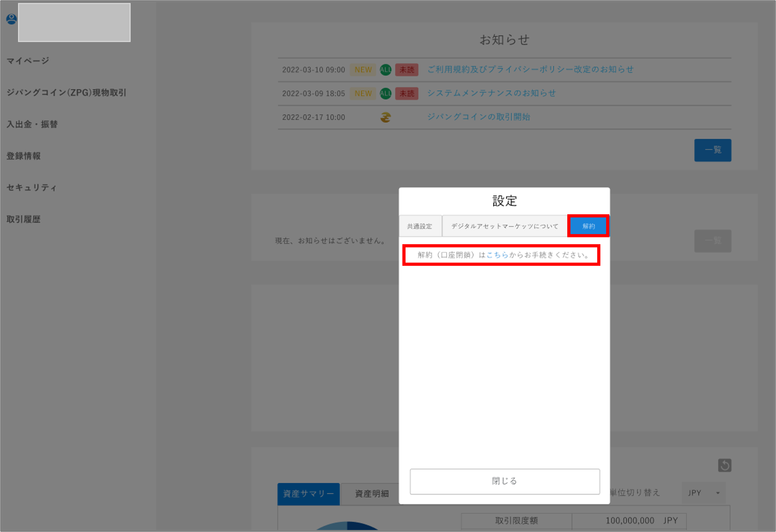The image size is (776, 532).
Task: Click the Zipangcoin icon in the 2022-02-17 notice
Action: 385,117
